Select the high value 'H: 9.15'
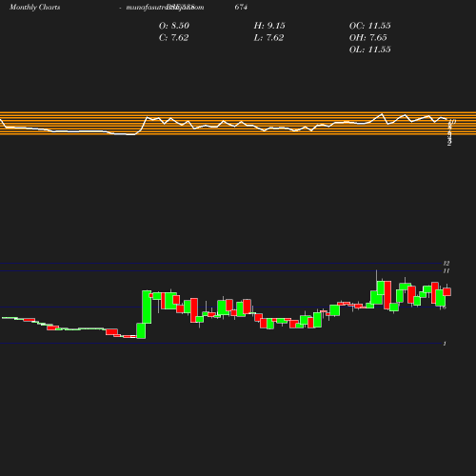This screenshot has width=476, height=476. pos(269,26)
